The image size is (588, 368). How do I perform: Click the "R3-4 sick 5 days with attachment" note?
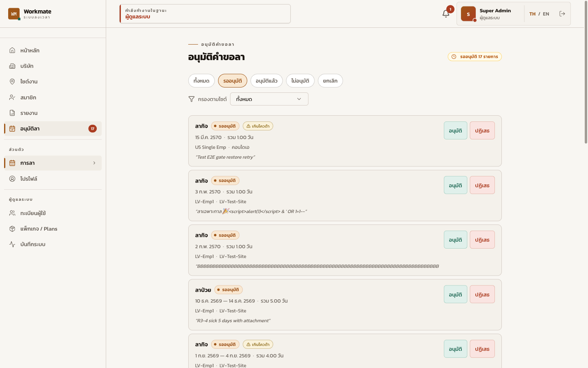tap(233, 321)
